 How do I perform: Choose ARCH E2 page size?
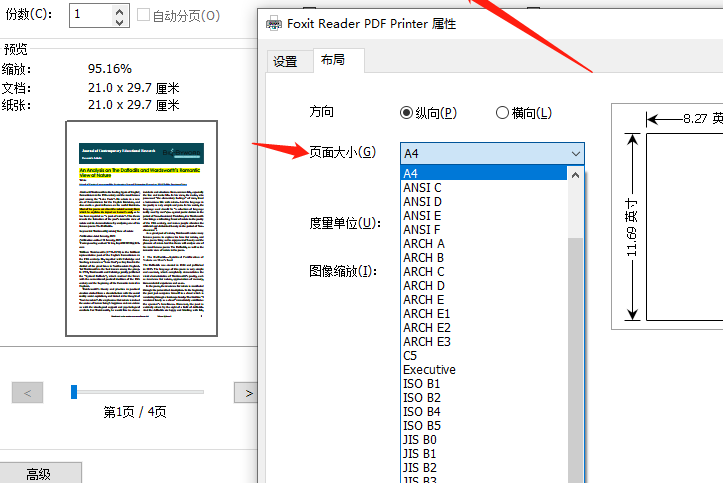(484, 328)
